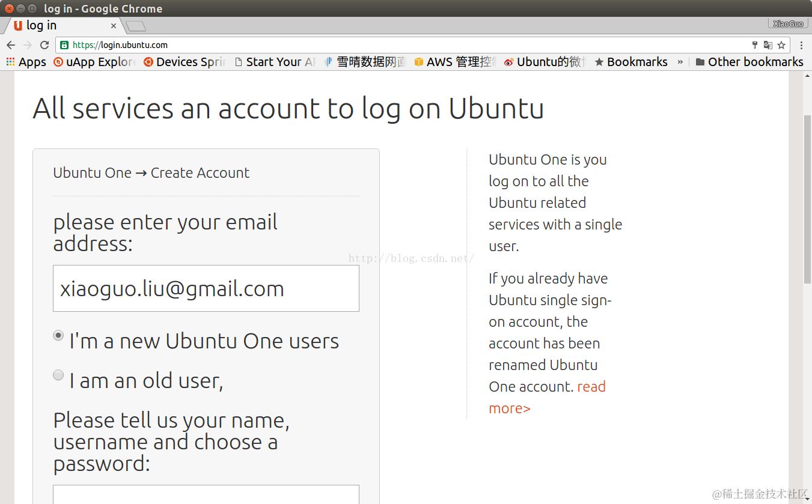Open the AWS 管理控制 bookmark
The image size is (812, 504).
pyautogui.click(x=455, y=62)
